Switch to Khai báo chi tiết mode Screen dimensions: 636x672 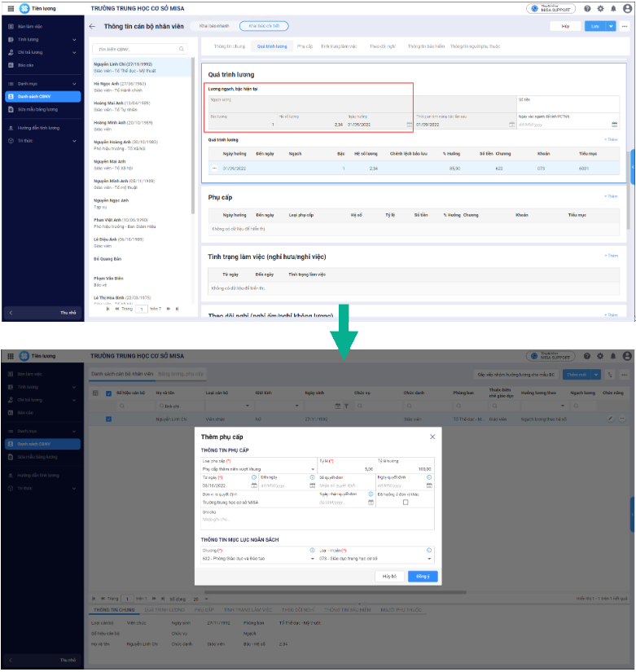point(264,26)
